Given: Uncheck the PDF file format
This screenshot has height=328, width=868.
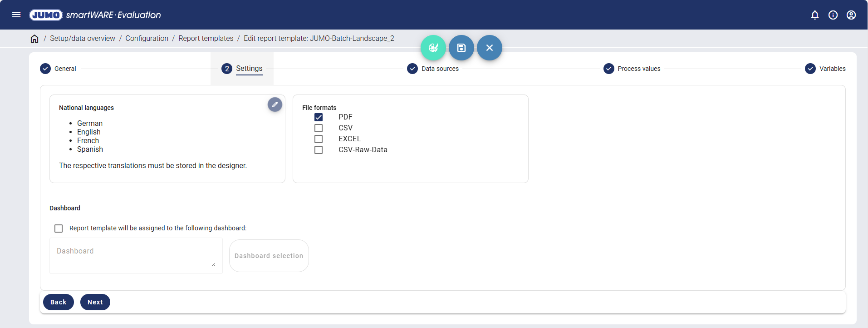Looking at the screenshot, I should (319, 117).
